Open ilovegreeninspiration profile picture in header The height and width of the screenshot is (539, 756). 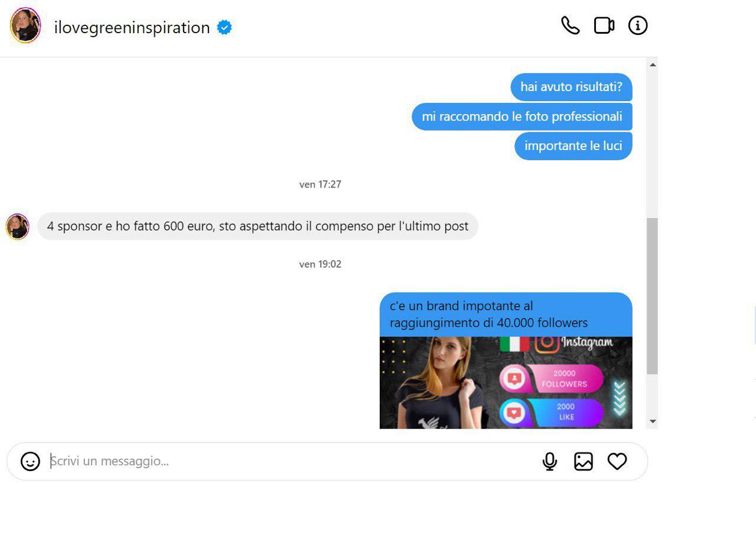[x=25, y=25]
